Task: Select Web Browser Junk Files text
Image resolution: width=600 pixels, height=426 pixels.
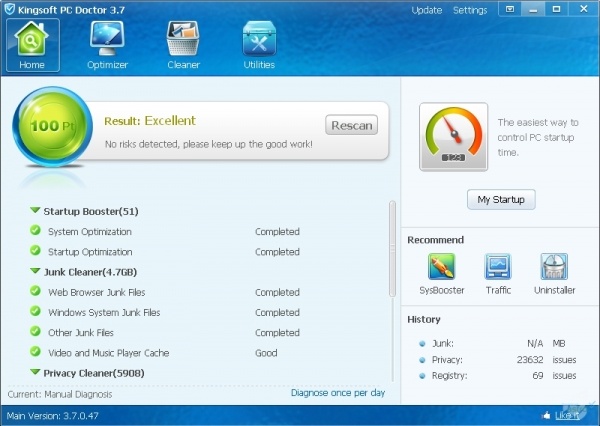Action: (96, 292)
